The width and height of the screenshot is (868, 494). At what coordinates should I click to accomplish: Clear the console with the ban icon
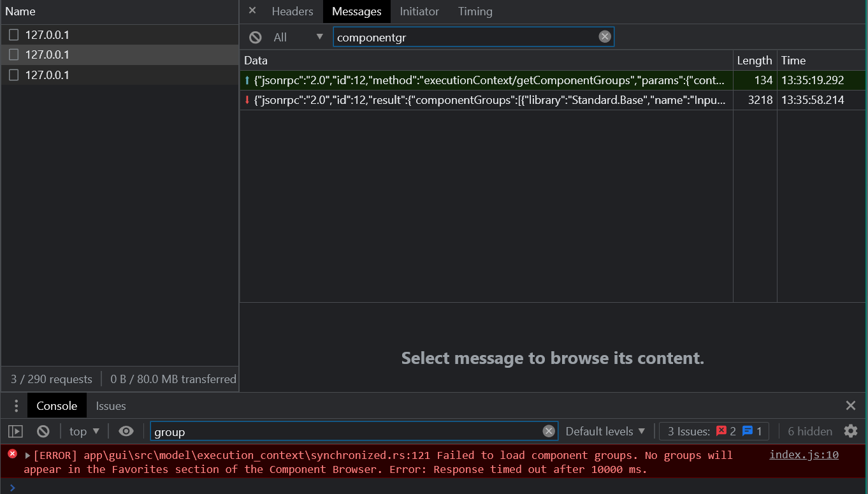pyautogui.click(x=43, y=431)
